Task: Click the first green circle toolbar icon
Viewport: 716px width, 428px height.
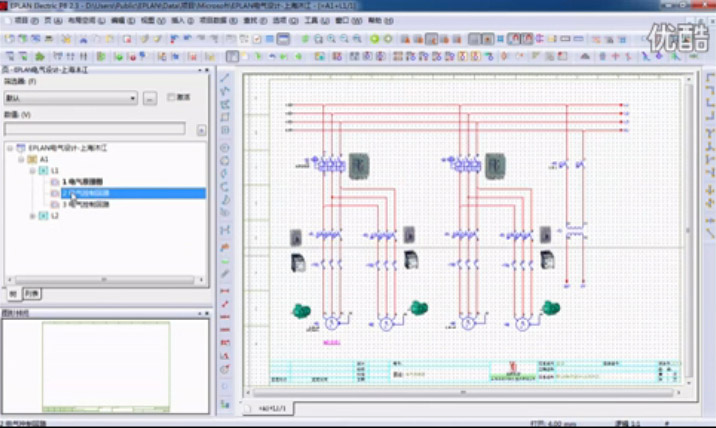Action: coord(374,39)
